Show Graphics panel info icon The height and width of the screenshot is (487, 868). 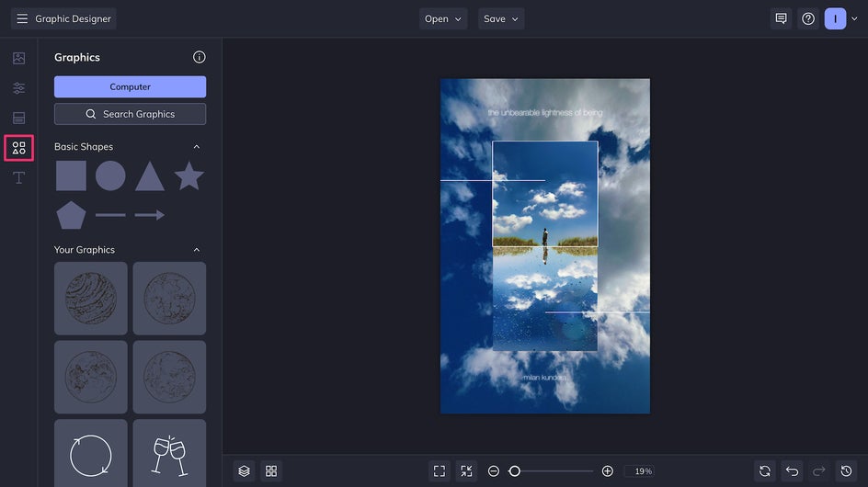[x=200, y=57]
